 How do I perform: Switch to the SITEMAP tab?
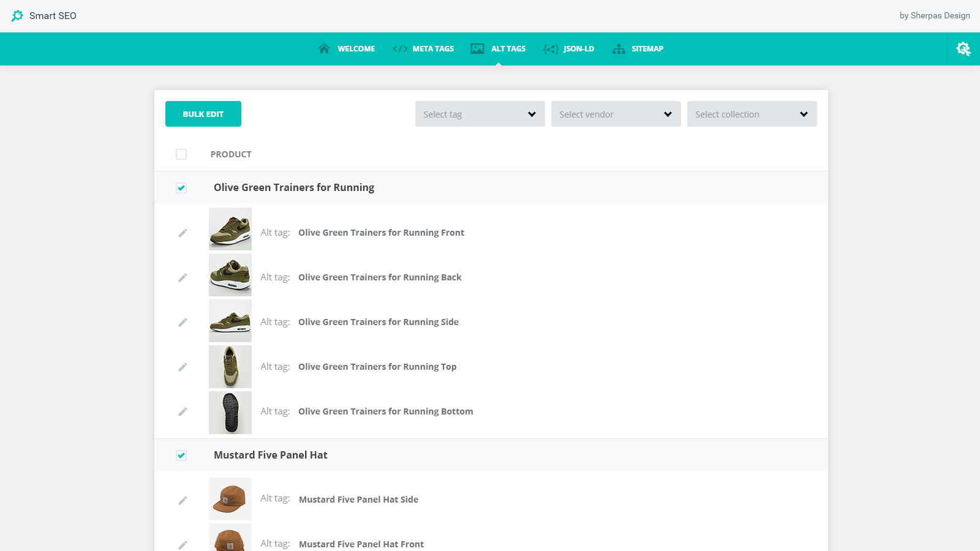point(647,48)
